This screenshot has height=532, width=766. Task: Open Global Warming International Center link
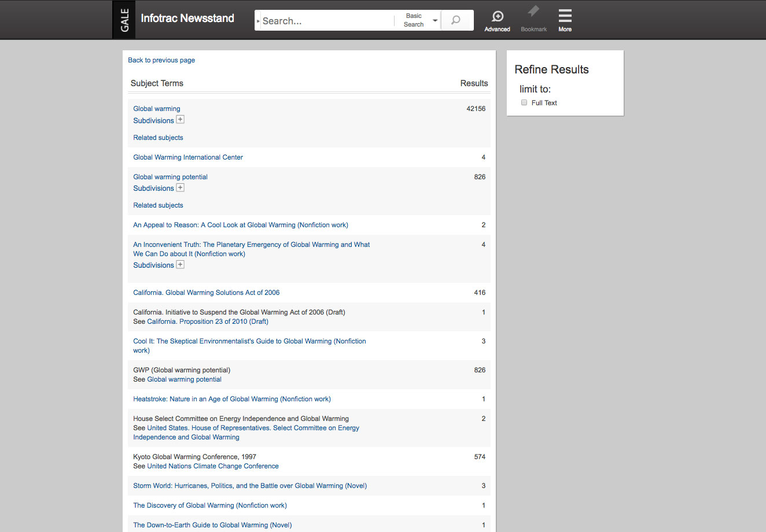188,157
